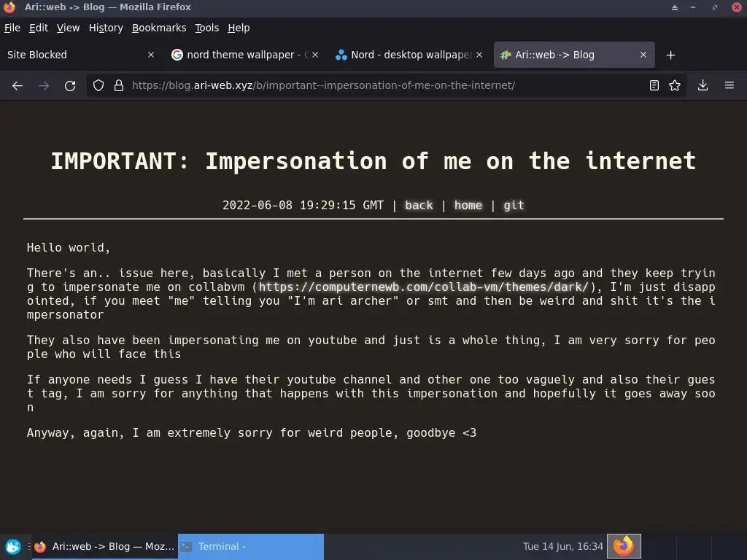Viewport: 747px width, 560px height.
Task: Click the Firefox tray icon in panel
Action: click(x=624, y=546)
